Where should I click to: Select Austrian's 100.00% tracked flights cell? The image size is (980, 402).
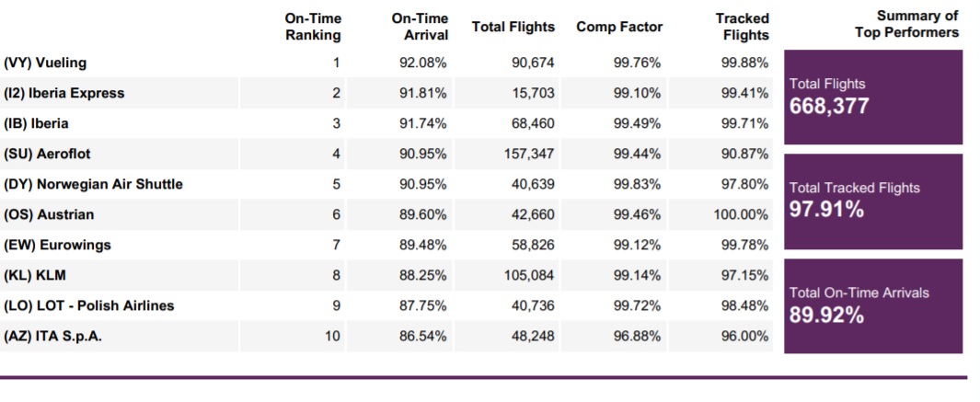pos(741,214)
